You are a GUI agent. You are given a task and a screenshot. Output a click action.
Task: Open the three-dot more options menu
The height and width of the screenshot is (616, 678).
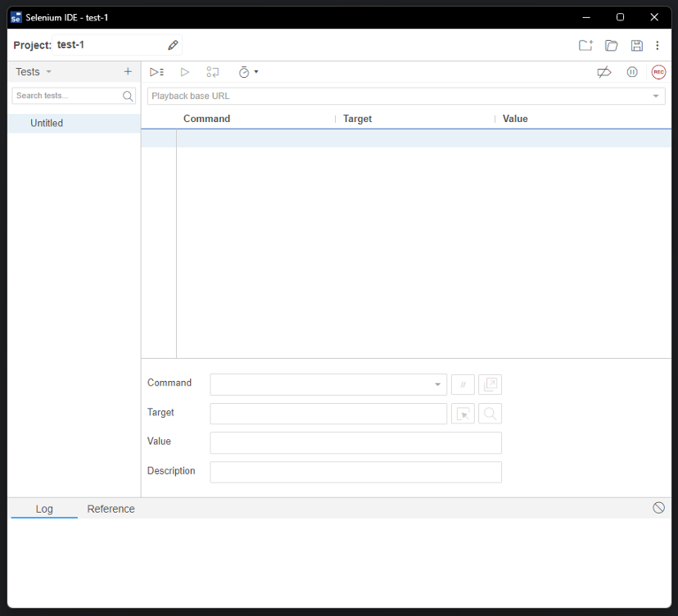pyautogui.click(x=658, y=45)
